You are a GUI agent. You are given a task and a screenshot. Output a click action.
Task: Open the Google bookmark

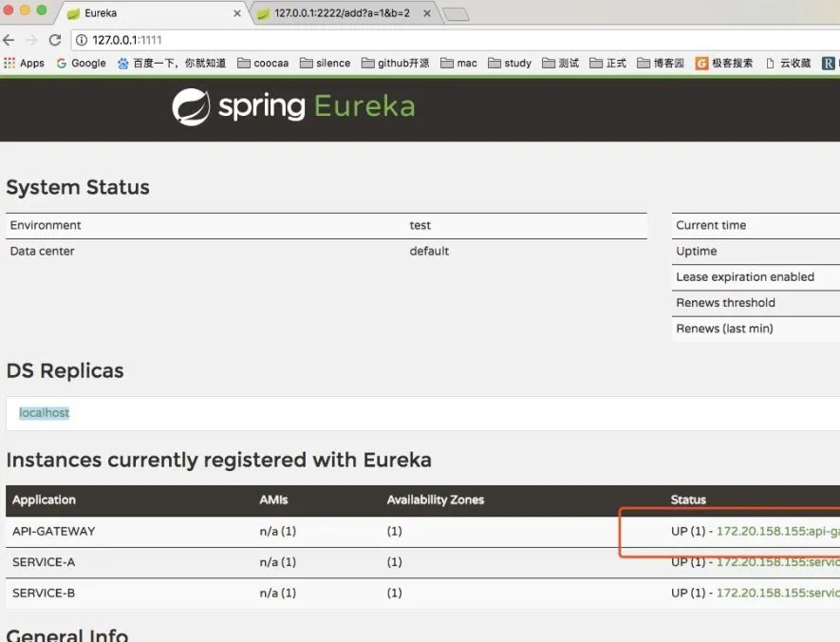[82, 64]
